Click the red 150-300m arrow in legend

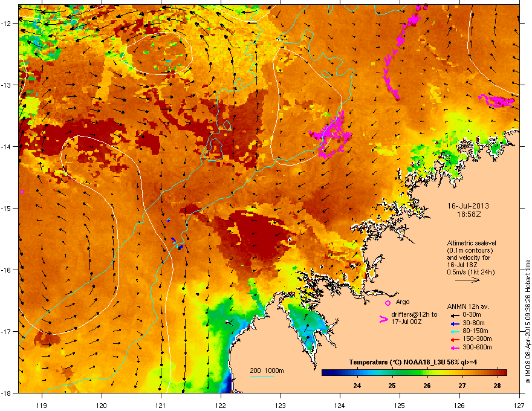(455, 339)
